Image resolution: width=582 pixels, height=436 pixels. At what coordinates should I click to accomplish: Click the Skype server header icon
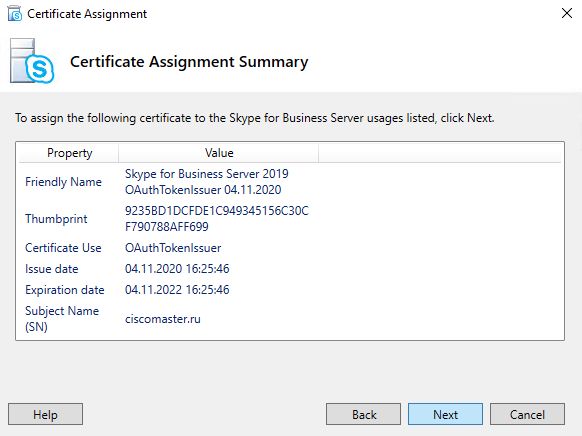click(x=32, y=61)
